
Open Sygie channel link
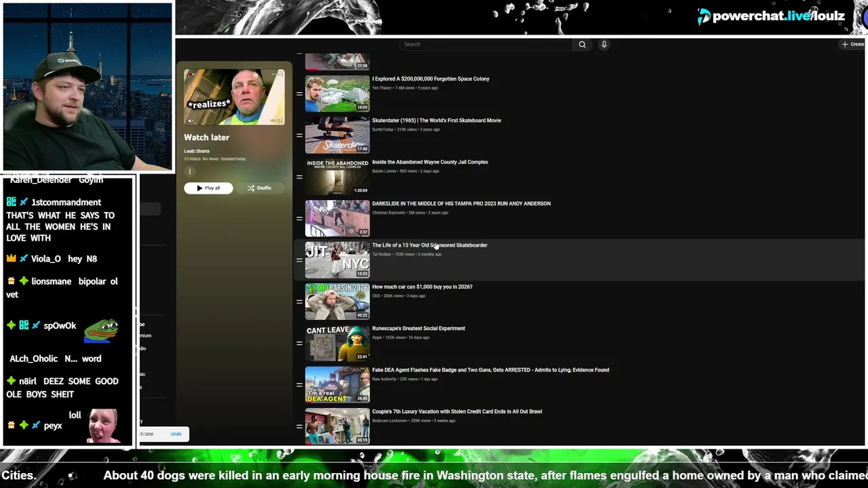coord(376,338)
